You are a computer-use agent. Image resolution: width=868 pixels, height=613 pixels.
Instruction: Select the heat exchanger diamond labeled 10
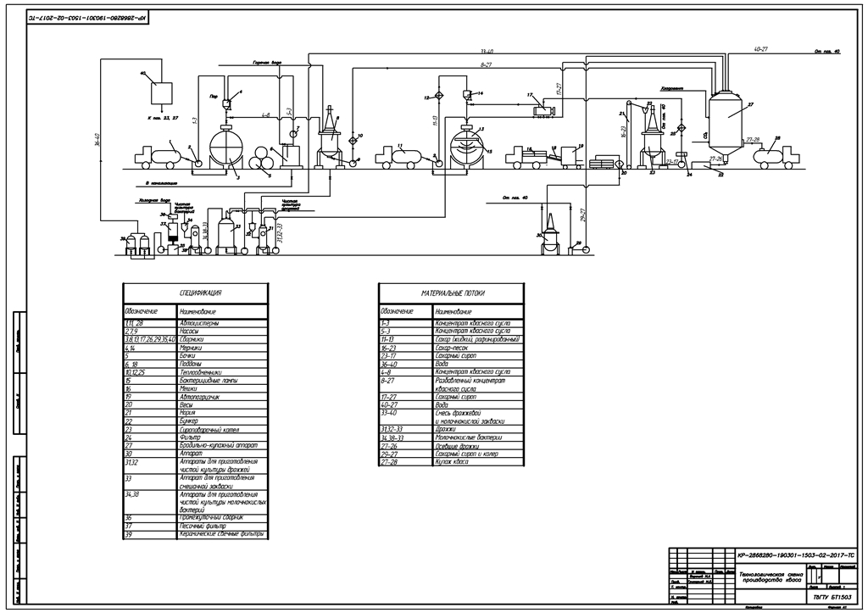click(x=353, y=141)
